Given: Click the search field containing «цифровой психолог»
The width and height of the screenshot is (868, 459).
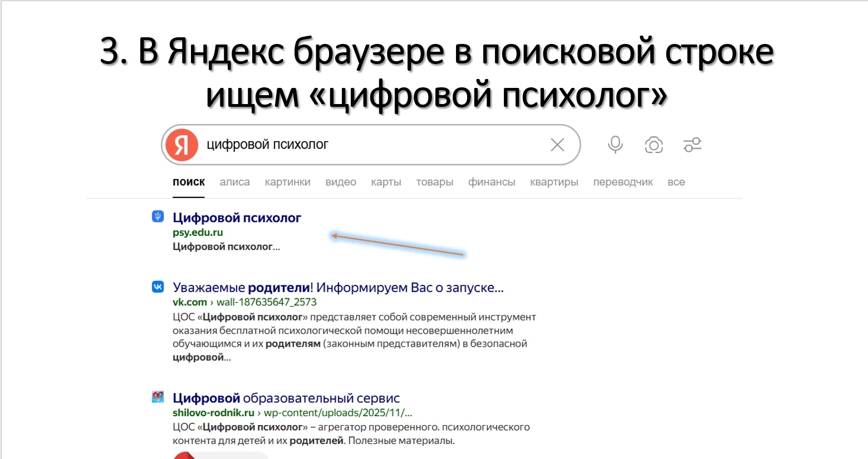Looking at the screenshot, I should 371,145.
